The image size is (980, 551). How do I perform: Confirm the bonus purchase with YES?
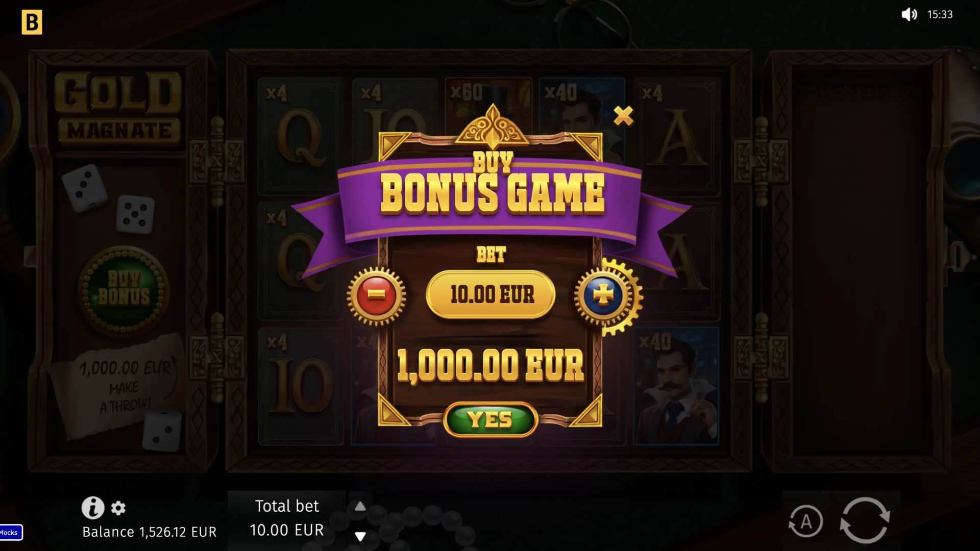(491, 419)
